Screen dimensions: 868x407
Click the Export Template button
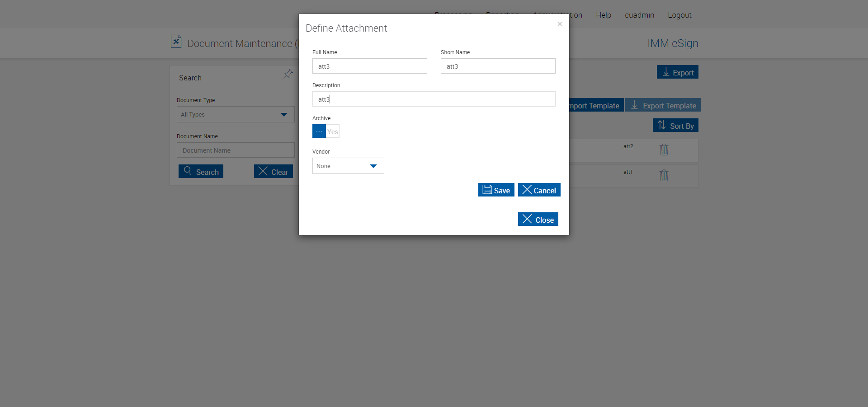pyautogui.click(x=663, y=105)
